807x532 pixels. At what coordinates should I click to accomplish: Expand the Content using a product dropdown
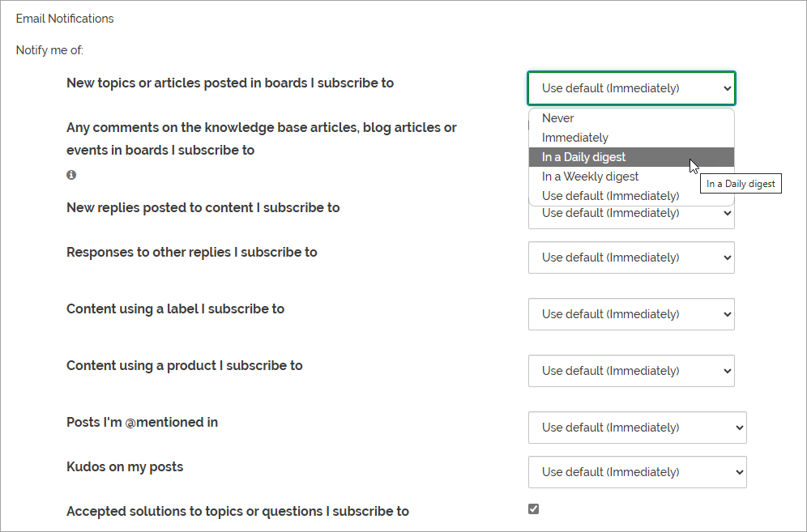coord(631,371)
